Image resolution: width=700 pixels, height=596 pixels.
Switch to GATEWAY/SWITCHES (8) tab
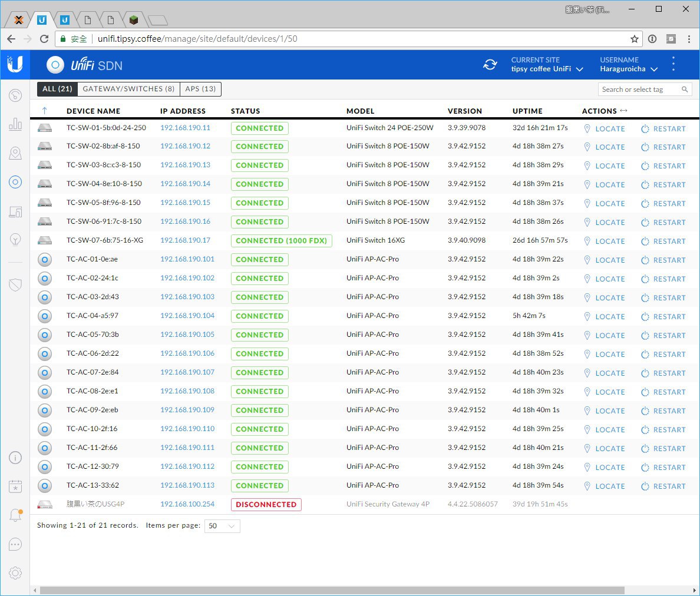pyautogui.click(x=128, y=89)
